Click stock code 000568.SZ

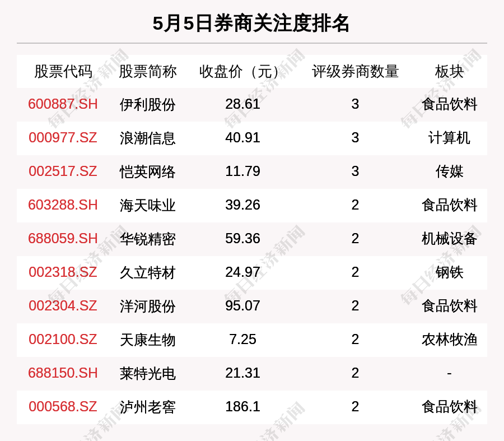(63, 407)
